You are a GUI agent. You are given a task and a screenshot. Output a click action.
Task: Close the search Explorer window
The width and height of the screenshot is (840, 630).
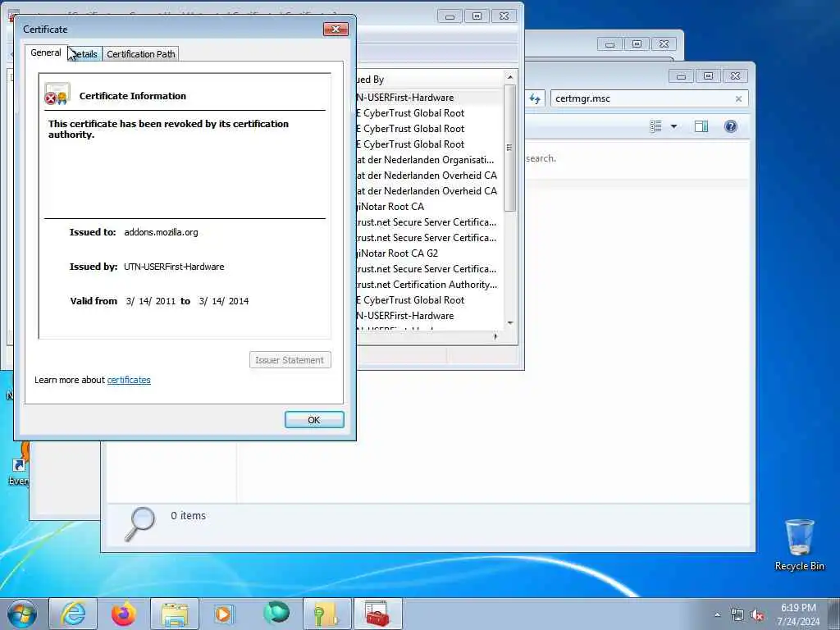pos(736,76)
